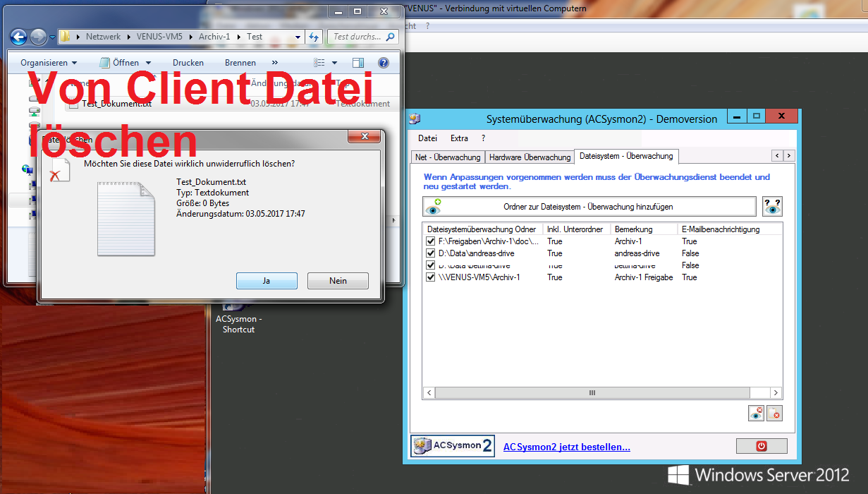868x494 pixels.
Task: Click the Netzwerk breadcrumb in Explorer
Action: [103, 37]
